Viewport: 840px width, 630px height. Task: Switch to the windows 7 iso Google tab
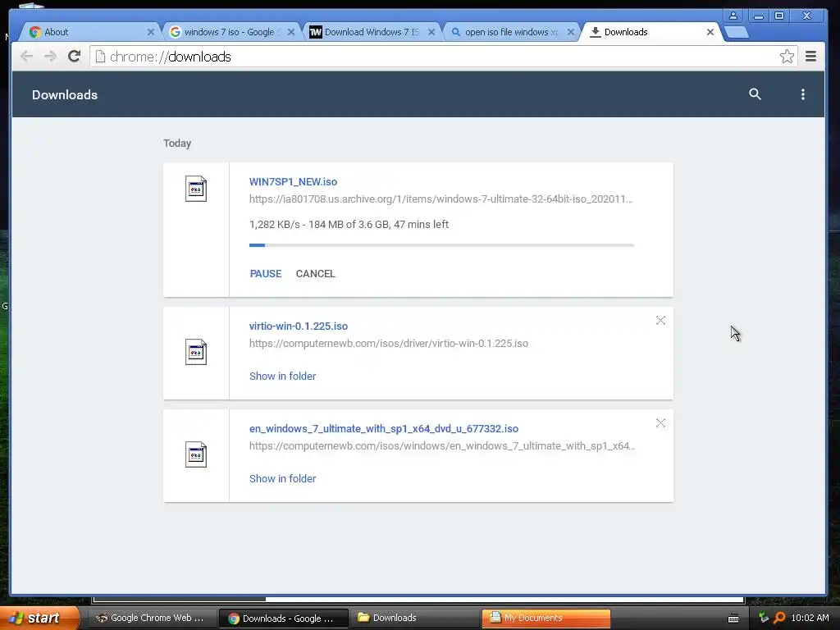230,32
